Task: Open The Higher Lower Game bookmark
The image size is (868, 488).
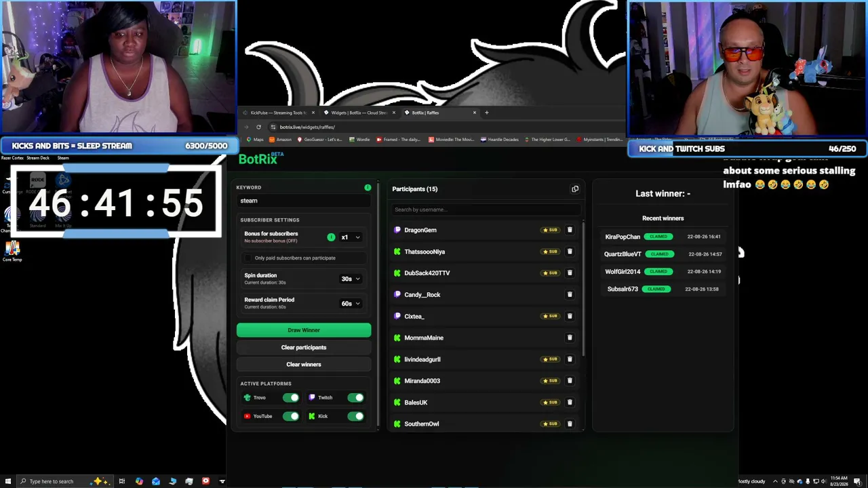Action: [547, 140]
